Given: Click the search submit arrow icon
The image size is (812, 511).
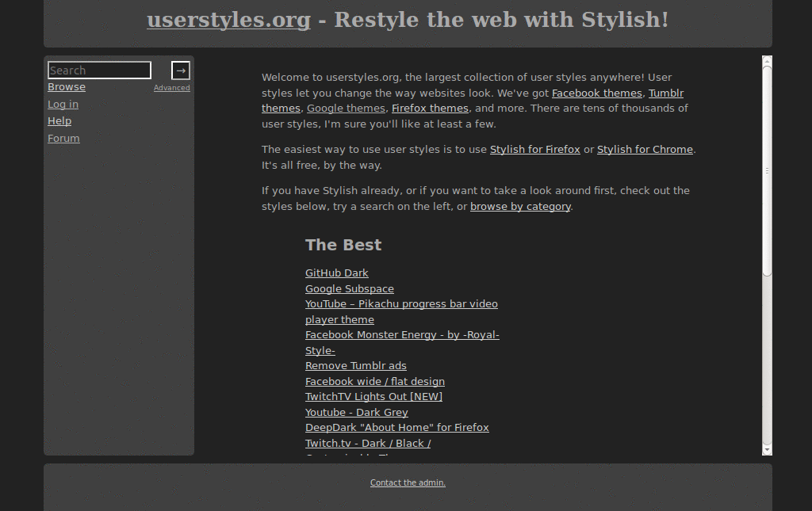Looking at the screenshot, I should [x=180, y=70].
